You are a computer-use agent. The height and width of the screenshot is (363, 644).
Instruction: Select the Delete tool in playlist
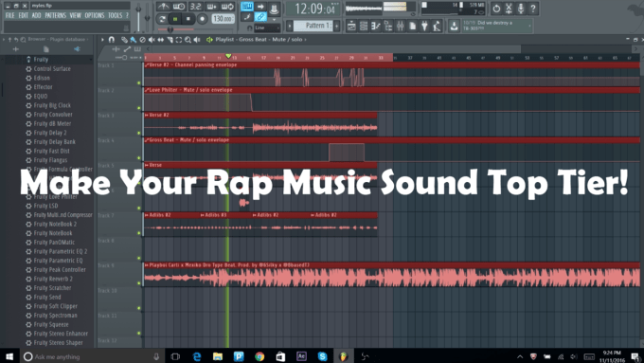(x=142, y=40)
